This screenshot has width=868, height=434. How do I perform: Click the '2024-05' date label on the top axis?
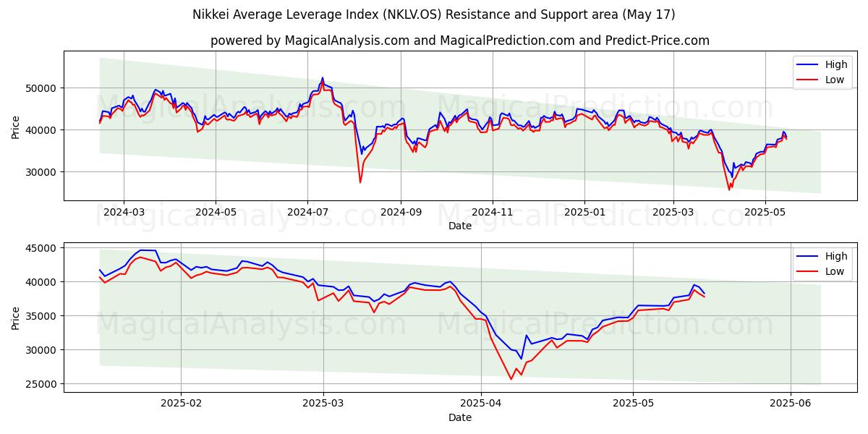(x=216, y=213)
